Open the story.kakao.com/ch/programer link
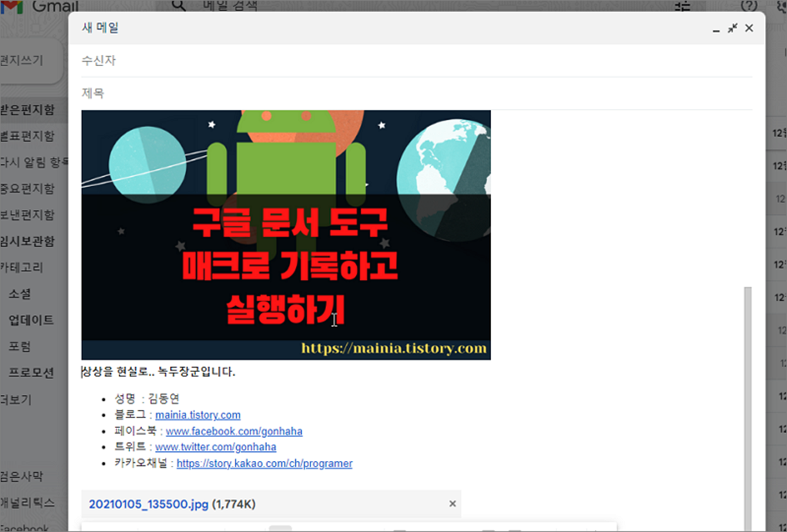 pyautogui.click(x=264, y=463)
